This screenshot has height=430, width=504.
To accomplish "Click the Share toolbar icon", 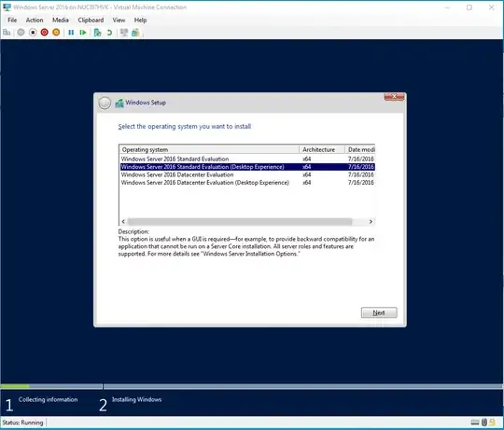I will coord(135,33).
